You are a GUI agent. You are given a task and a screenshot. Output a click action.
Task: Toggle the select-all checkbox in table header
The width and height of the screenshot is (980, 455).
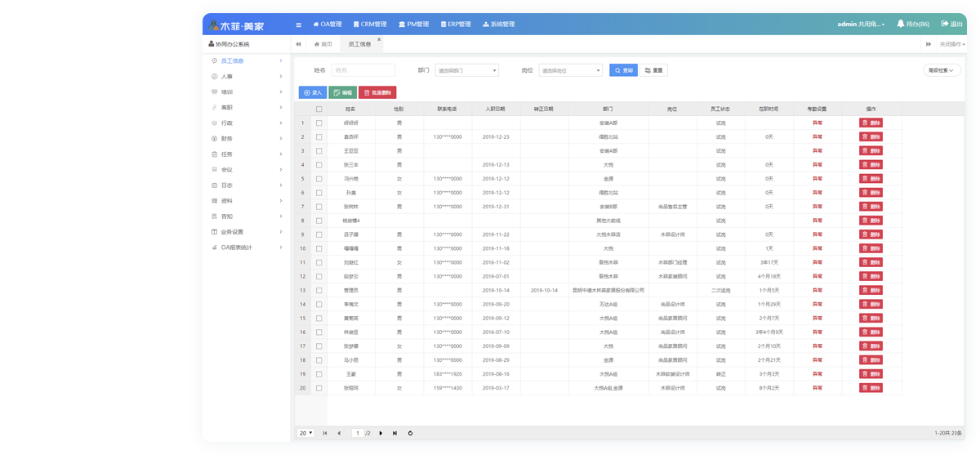coord(318,109)
